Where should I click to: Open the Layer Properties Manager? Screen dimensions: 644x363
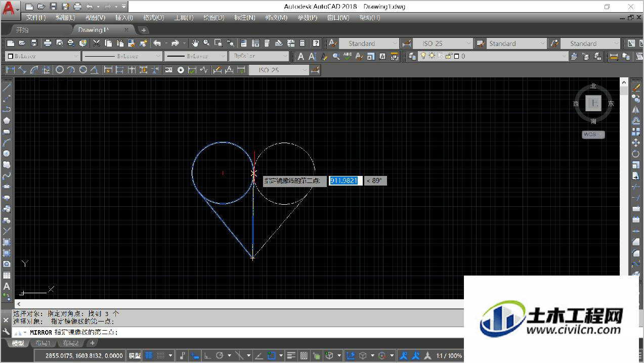tap(412, 57)
